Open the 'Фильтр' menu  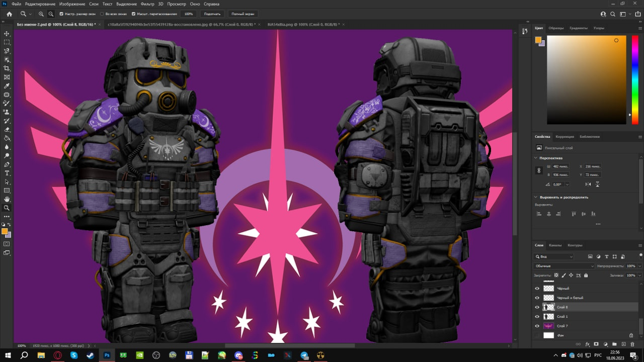pyautogui.click(x=148, y=4)
